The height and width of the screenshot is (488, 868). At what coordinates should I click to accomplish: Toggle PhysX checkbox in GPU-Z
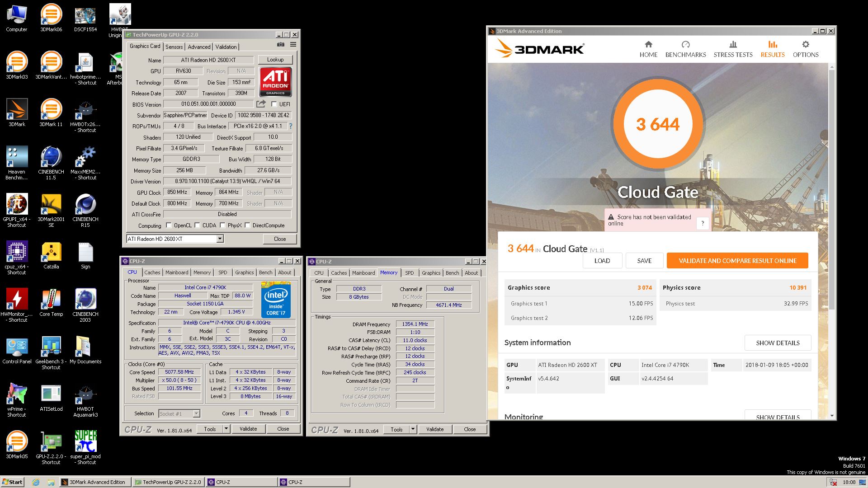[x=222, y=225]
